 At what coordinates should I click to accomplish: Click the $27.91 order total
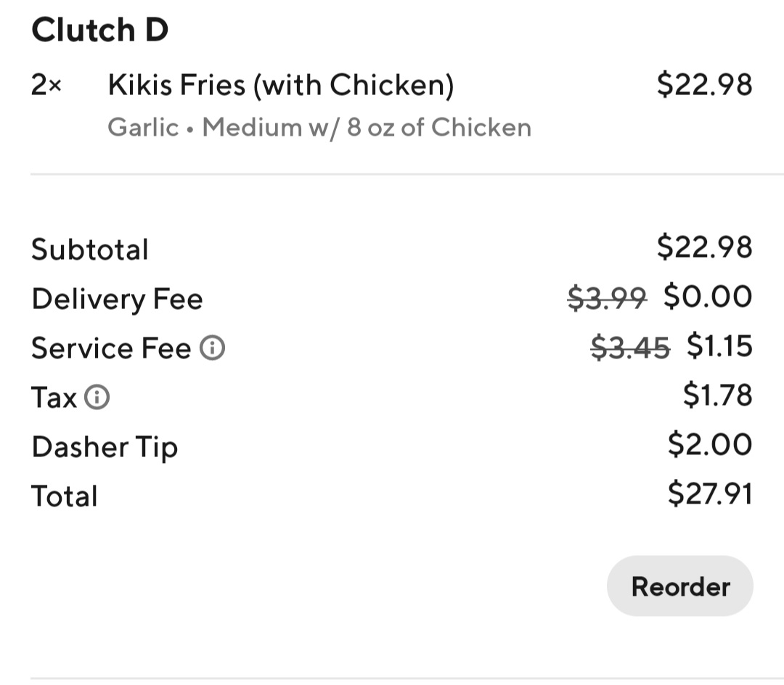click(x=709, y=494)
